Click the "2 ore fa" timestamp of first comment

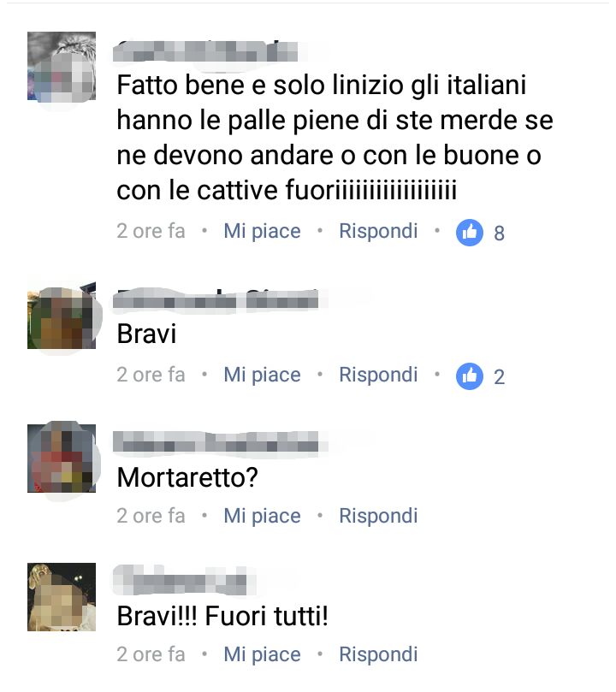click(151, 231)
